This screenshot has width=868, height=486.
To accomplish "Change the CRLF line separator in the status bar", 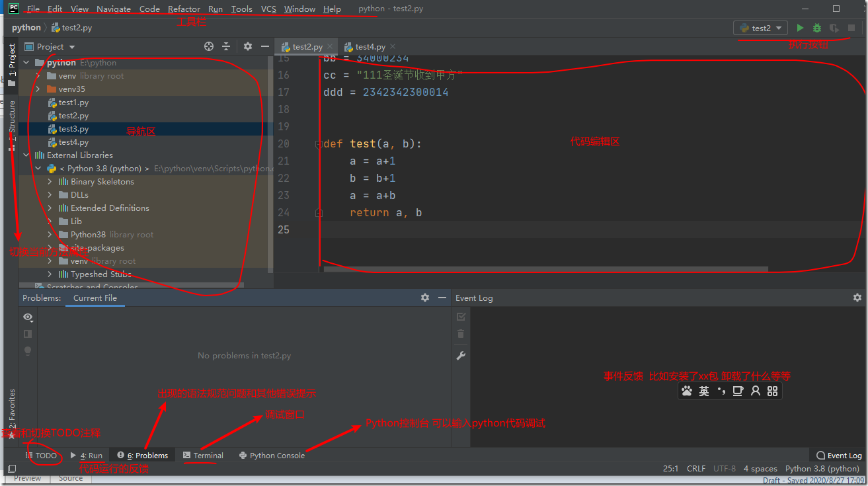I will pos(696,469).
